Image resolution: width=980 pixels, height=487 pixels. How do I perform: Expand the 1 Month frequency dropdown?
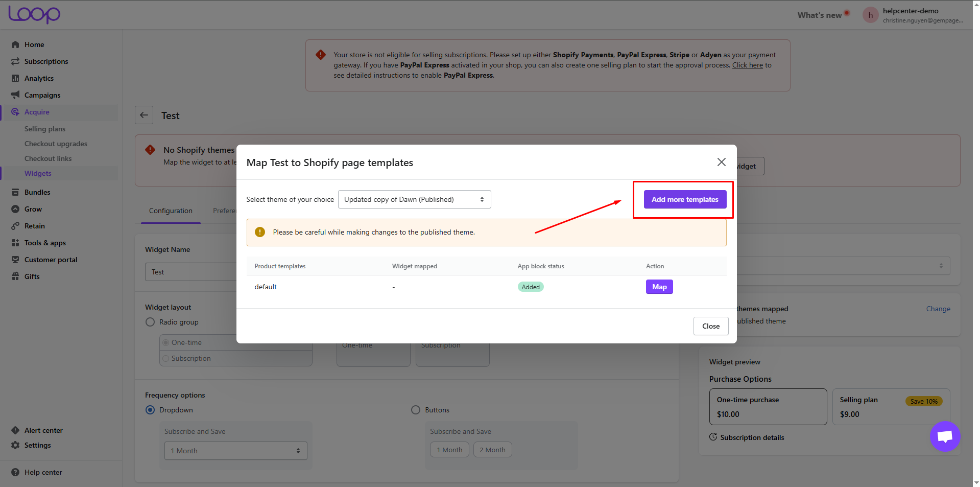click(x=235, y=451)
